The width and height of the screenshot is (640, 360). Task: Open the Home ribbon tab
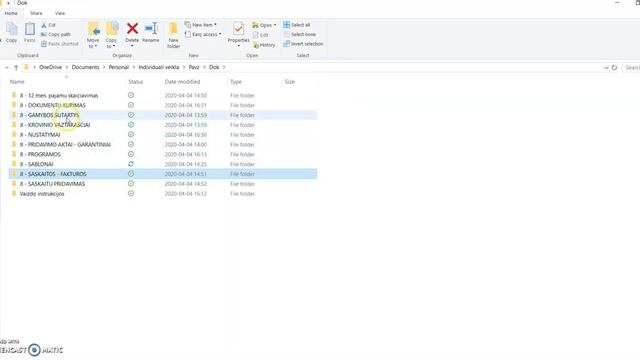(11, 13)
